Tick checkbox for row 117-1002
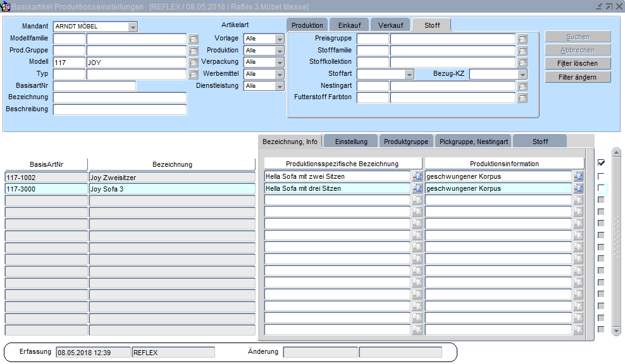625x364 pixels. coord(601,176)
